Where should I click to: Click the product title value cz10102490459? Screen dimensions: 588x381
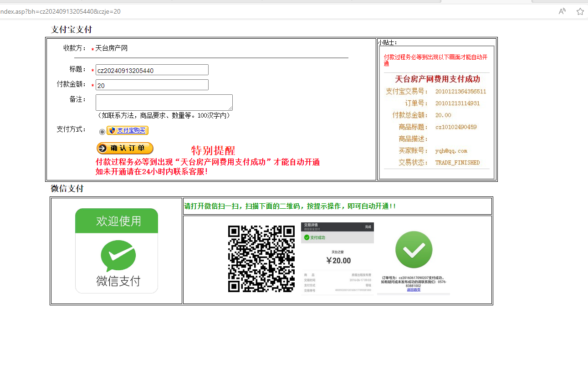(x=456, y=127)
